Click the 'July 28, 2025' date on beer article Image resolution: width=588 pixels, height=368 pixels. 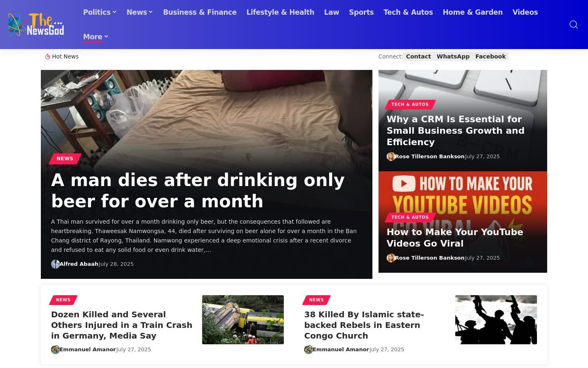pyautogui.click(x=116, y=264)
